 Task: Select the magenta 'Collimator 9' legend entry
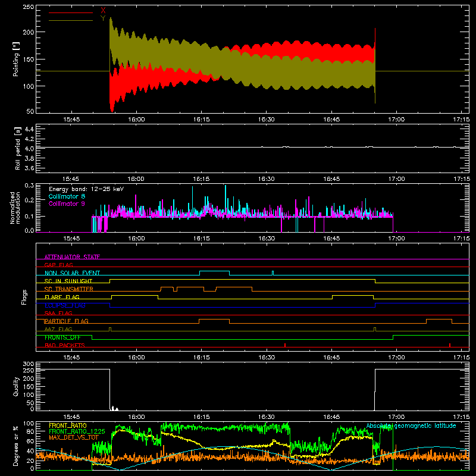point(67,203)
